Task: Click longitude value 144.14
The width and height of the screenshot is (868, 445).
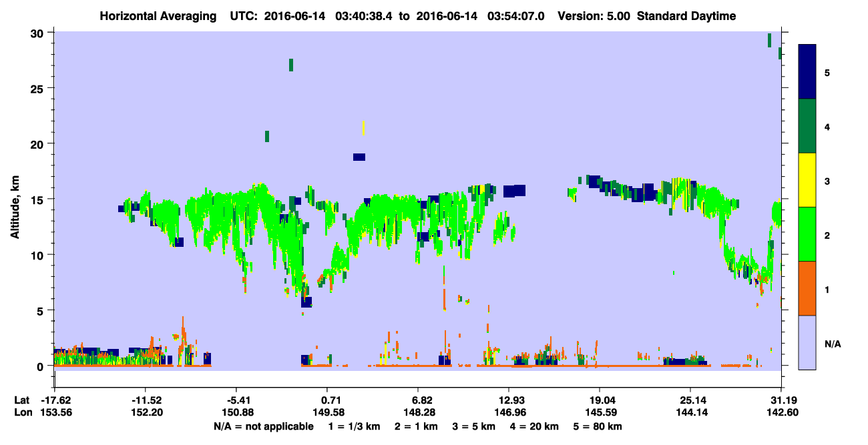Action: click(690, 413)
